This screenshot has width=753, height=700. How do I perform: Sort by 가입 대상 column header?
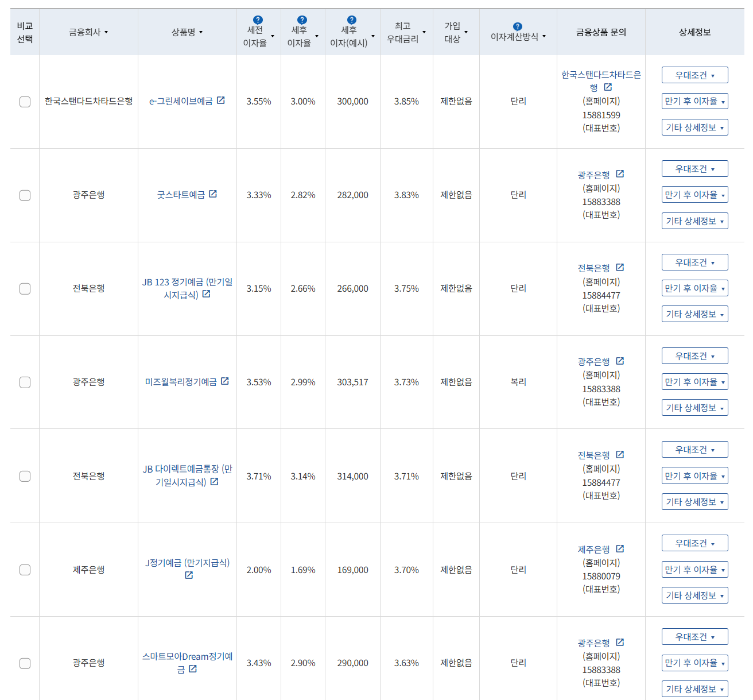[x=456, y=32]
